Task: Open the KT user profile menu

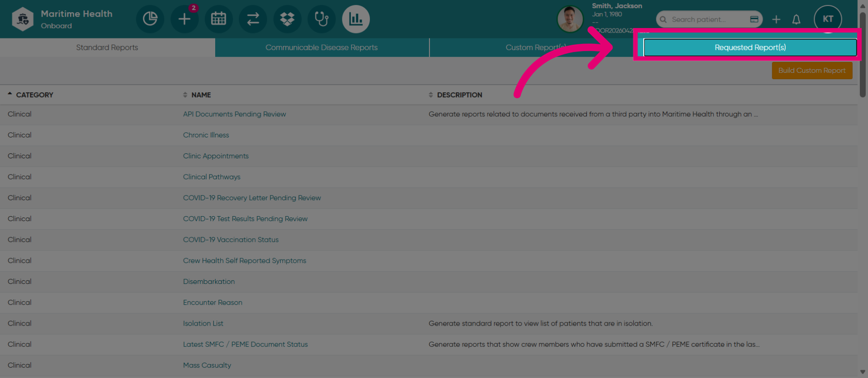Action: [x=828, y=19]
